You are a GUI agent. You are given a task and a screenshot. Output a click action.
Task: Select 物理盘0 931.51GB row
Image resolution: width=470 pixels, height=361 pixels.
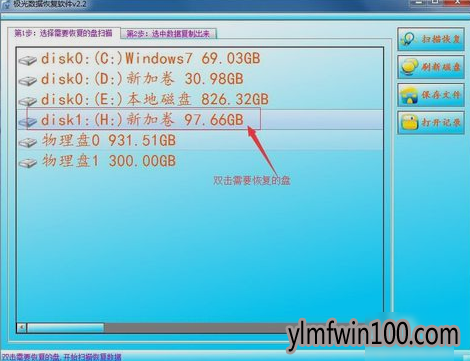(x=200, y=140)
